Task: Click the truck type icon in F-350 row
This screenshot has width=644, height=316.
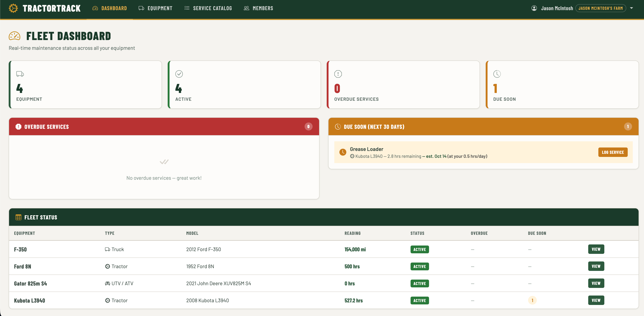Action: point(108,250)
